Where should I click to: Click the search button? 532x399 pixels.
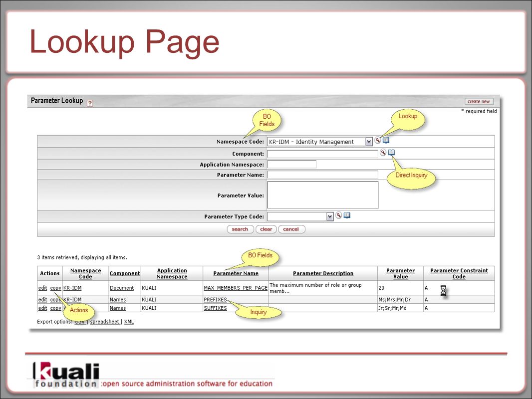tap(240, 229)
